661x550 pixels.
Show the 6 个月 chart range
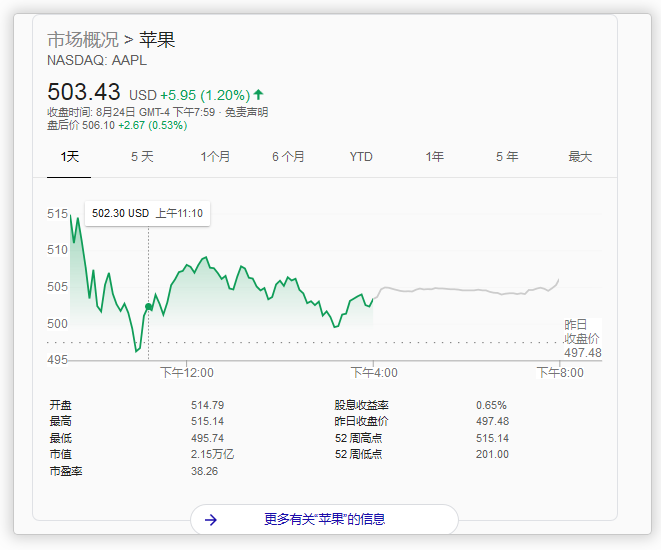point(288,157)
